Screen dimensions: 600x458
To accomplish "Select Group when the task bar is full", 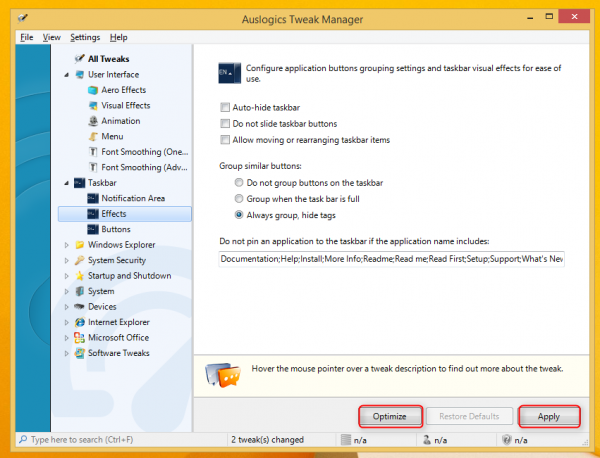I will tap(239, 199).
